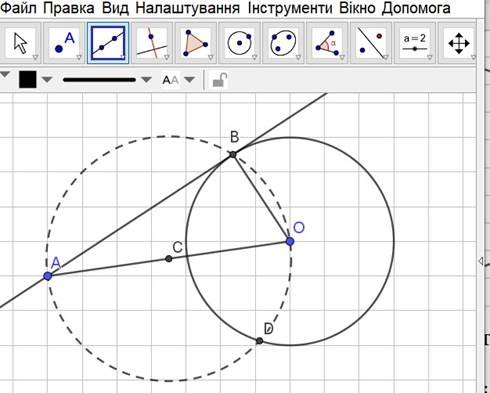The image size is (490, 393).
Task: Click midpoint C on segment AO
Action: coord(169,259)
